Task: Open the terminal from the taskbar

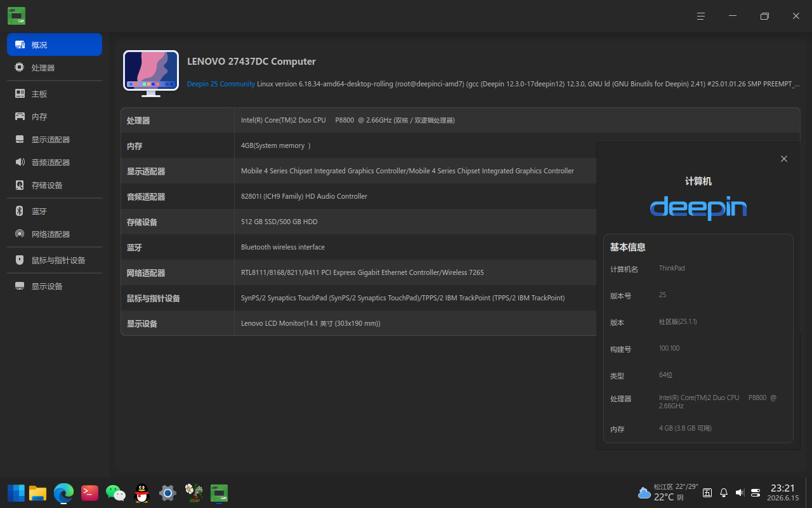Action: click(x=89, y=493)
